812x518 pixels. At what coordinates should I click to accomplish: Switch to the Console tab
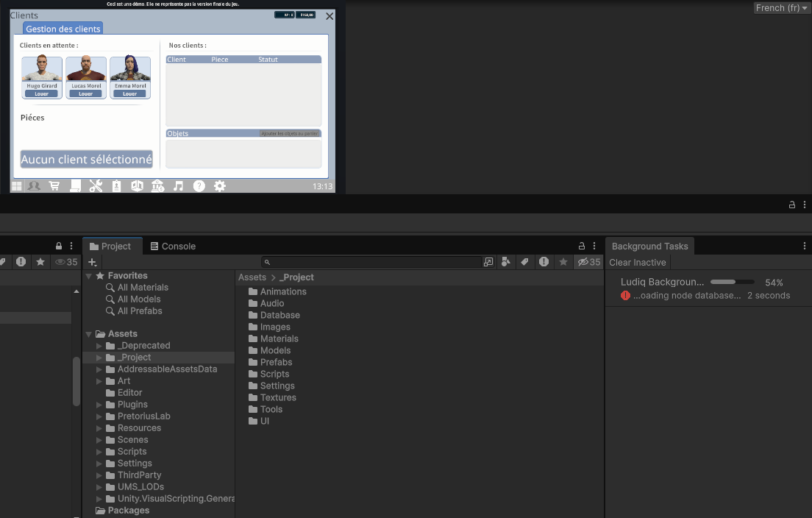[x=173, y=246]
